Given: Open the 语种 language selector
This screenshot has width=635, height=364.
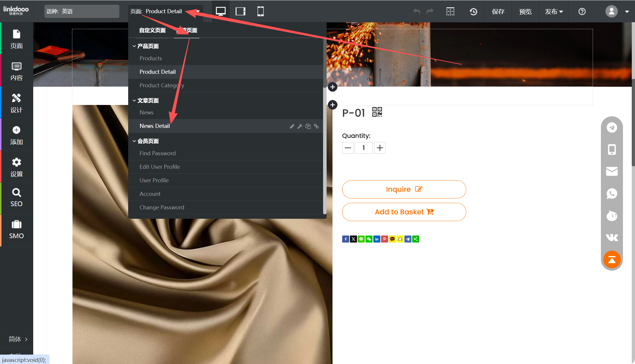Looking at the screenshot, I should [x=82, y=11].
